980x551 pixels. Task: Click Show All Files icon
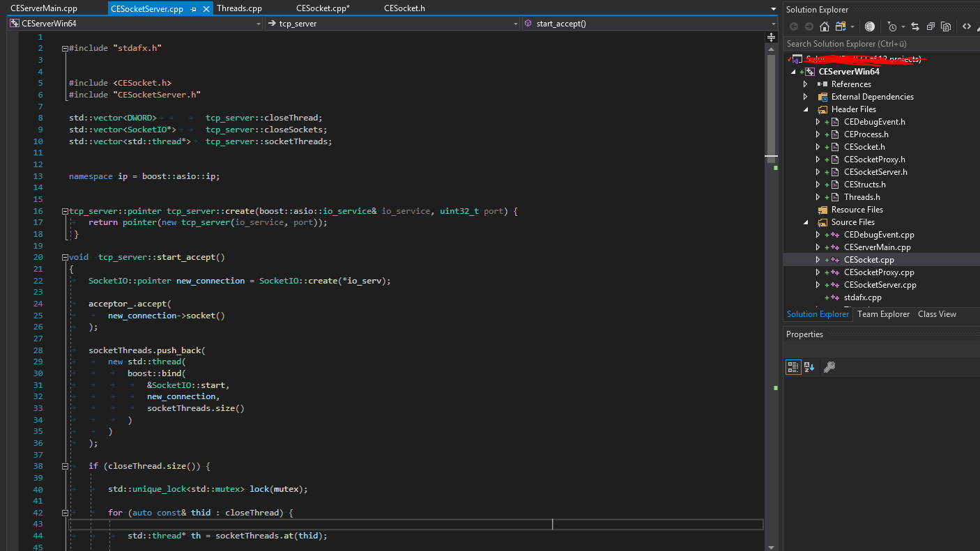point(946,26)
